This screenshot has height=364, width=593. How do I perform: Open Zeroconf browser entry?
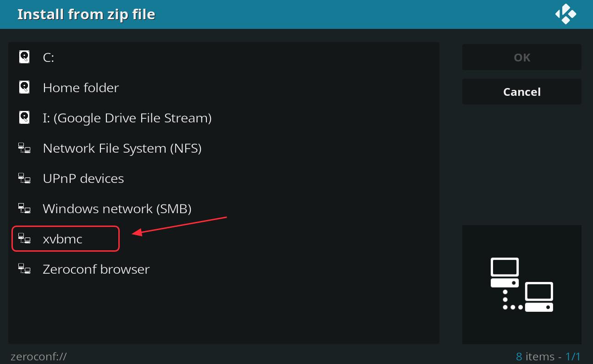(224, 269)
